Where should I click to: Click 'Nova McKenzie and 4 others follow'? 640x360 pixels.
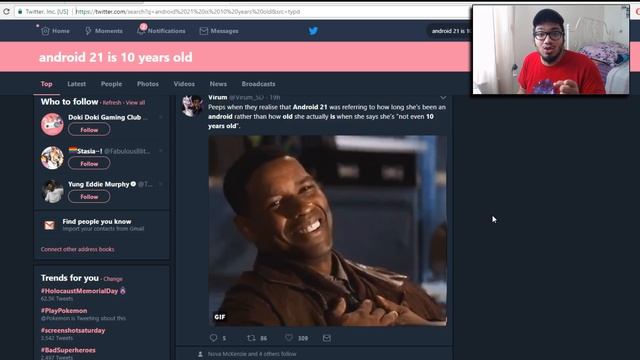[x=252, y=354]
